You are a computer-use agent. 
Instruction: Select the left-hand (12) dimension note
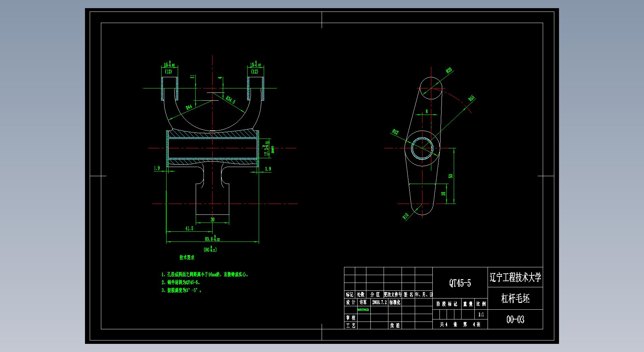(168, 71)
